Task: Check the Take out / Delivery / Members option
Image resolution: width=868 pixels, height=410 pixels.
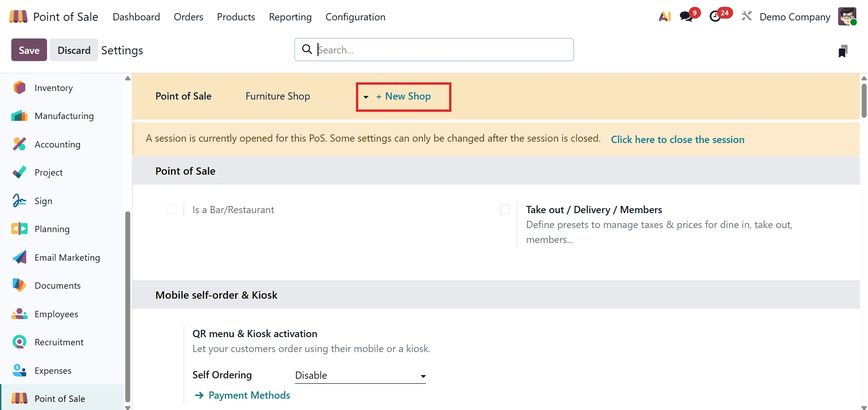Action: [505, 209]
